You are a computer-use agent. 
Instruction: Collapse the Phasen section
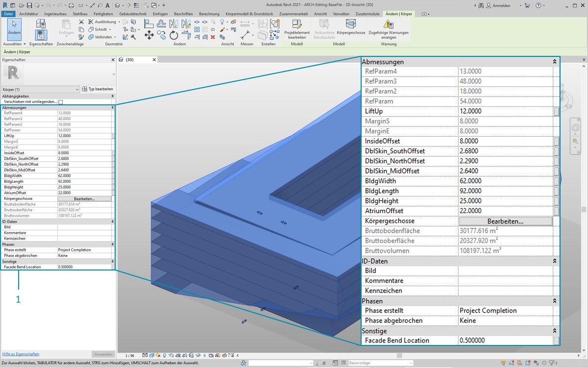pos(113,244)
